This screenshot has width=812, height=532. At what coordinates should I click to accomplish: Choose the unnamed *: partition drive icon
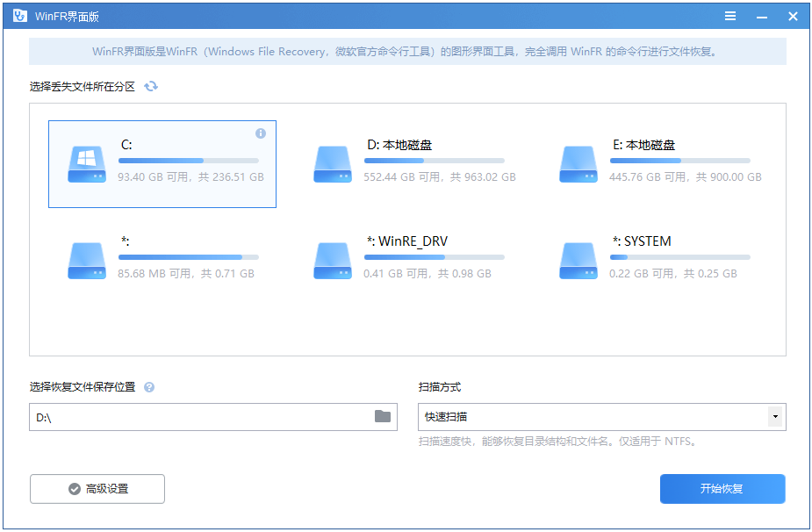click(87, 261)
